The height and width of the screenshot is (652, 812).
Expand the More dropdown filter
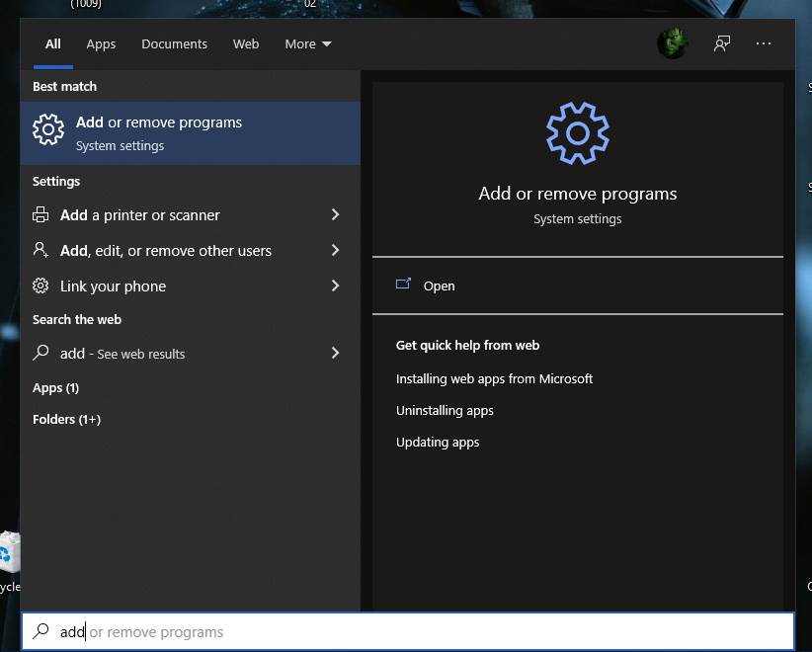[x=307, y=44]
